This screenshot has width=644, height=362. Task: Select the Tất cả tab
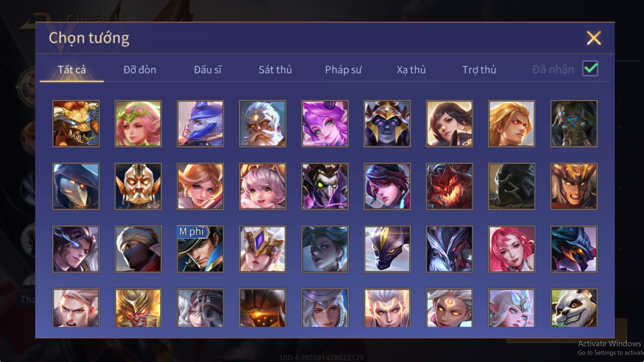72,70
